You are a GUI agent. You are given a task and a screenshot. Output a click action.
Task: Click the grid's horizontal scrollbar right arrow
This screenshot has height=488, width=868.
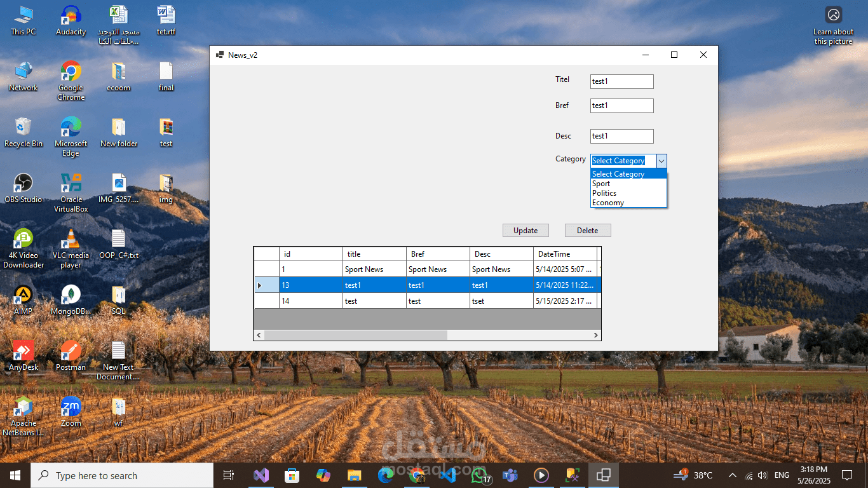coord(595,335)
